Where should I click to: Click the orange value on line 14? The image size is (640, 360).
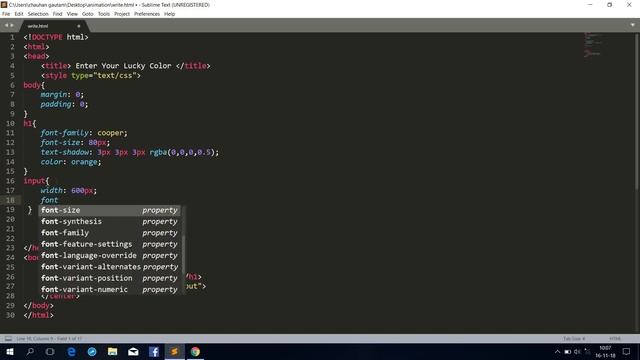84,162
